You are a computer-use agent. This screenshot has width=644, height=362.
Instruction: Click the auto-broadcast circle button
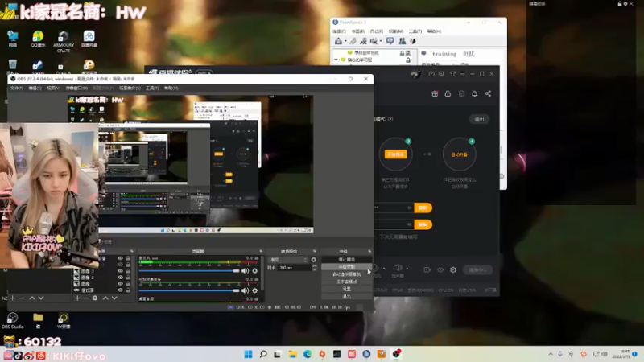pyautogui.click(x=459, y=154)
